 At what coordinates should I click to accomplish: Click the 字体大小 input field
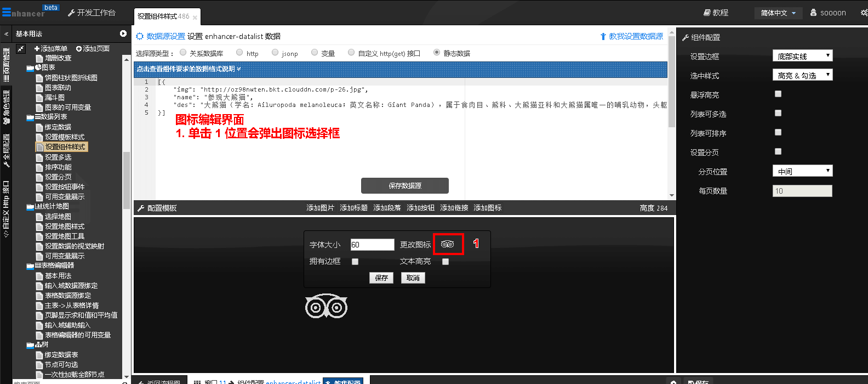[x=372, y=245]
